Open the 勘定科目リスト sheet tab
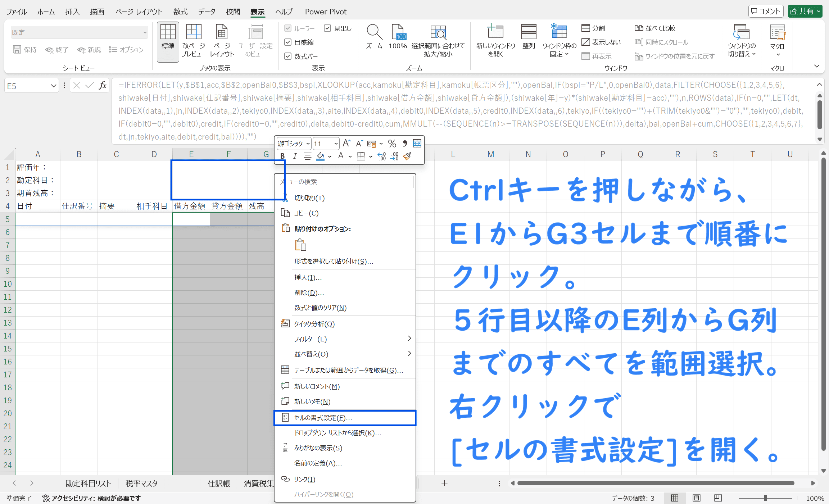 tap(88, 483)
